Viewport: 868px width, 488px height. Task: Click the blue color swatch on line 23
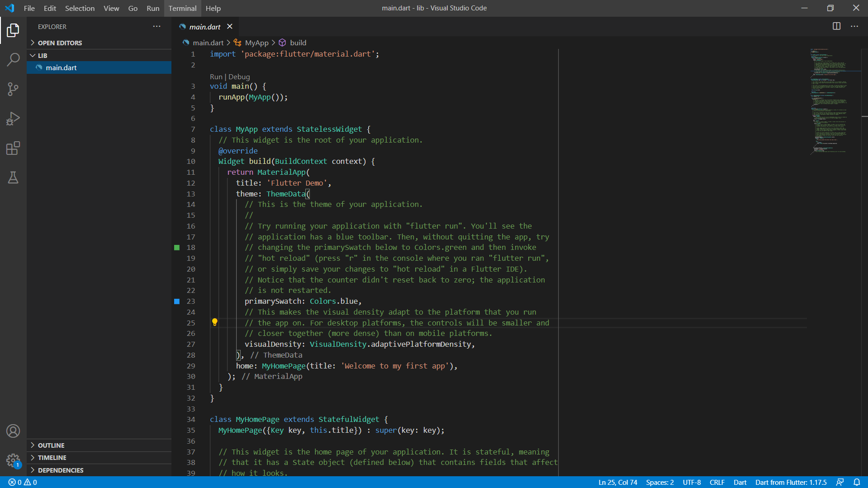pyautogui.click(x=177, y=301)
